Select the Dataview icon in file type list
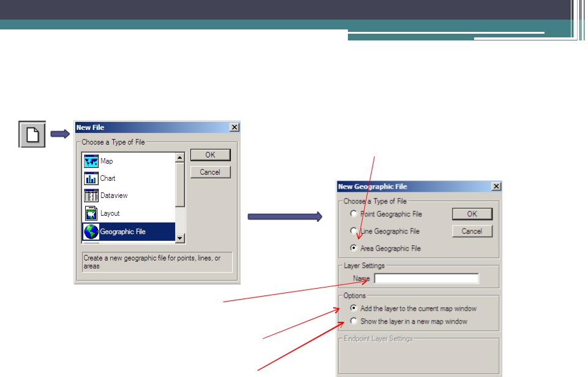The image size is (588, 377). (x=91, y=196)
